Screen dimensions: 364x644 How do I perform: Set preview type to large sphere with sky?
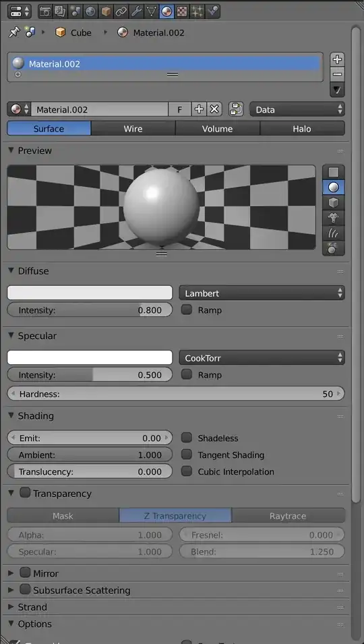tap(334, 248)
